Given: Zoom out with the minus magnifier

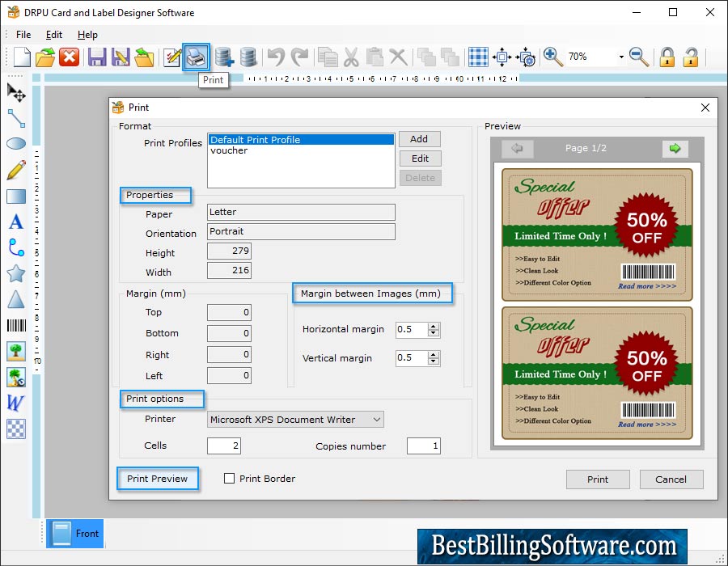Looking at the screenshot, I should [x=639, y=57].
